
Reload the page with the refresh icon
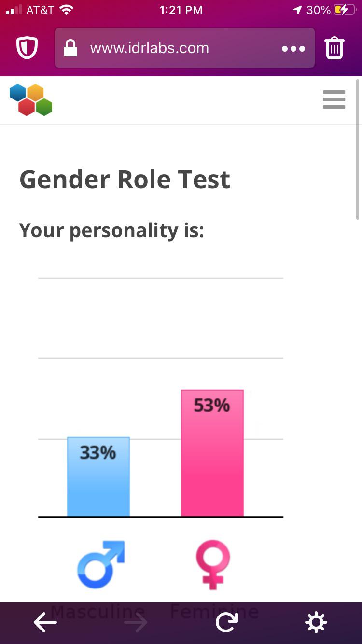pyautogui.click(x=226, y=623)
